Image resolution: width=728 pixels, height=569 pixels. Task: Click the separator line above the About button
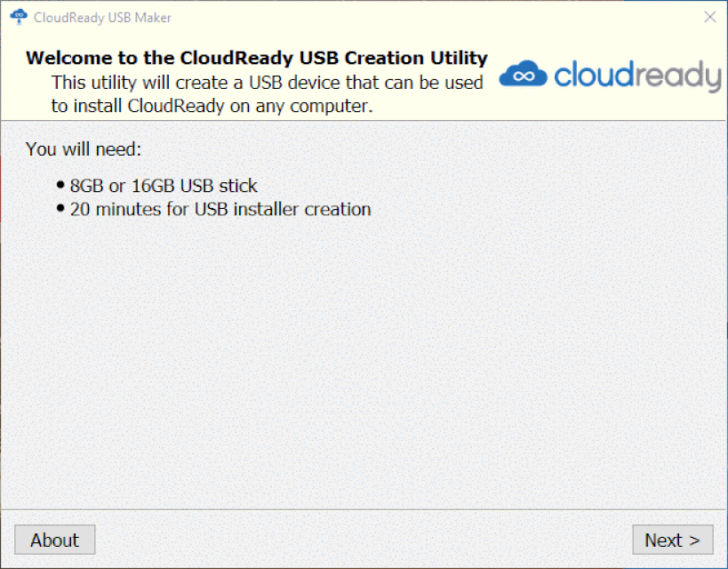364,509
